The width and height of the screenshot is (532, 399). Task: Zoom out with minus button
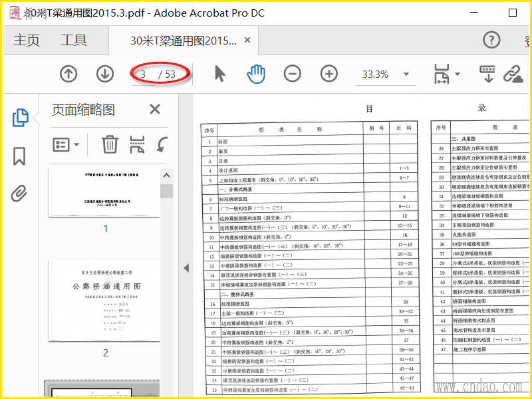[x=293, y=74]
